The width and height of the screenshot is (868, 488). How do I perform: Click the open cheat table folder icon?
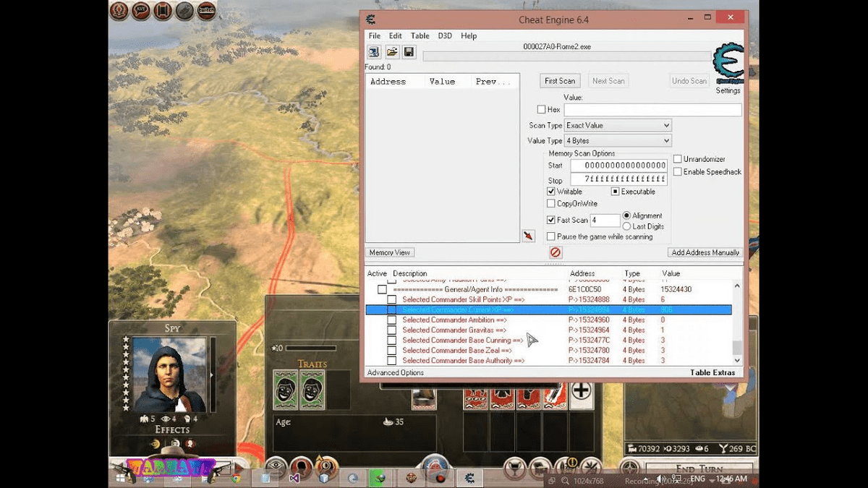(x=392, y=51)
